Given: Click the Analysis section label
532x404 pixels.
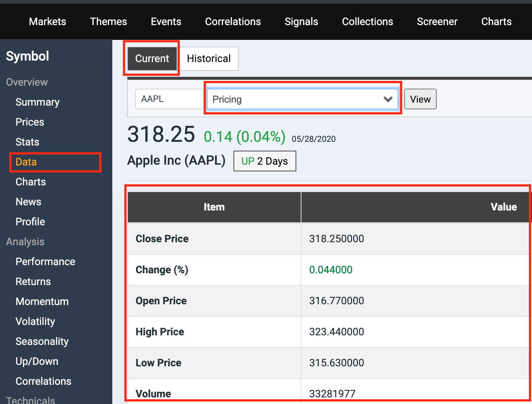Looking at the screenshot, I should 25,242.
